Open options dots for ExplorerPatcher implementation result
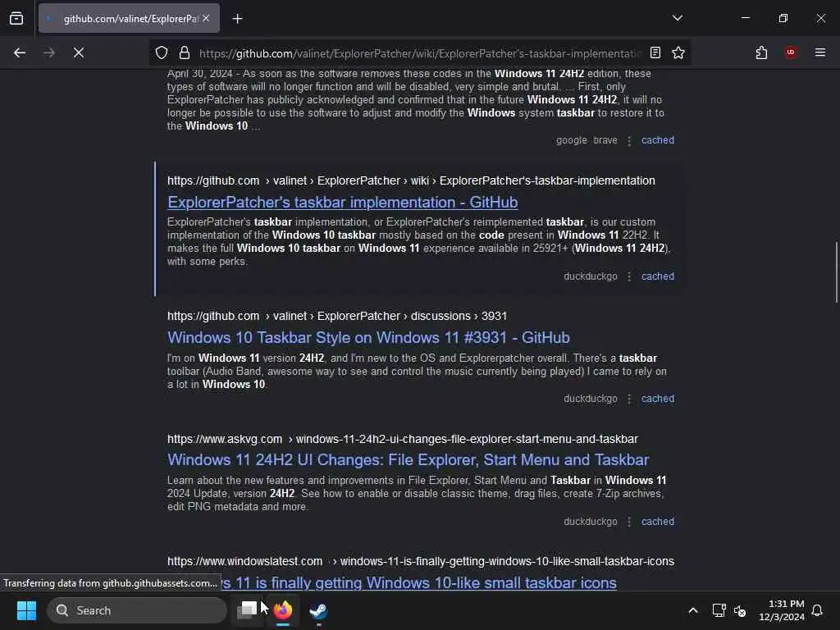The image size is (840, 630). [x=629, y=276]
